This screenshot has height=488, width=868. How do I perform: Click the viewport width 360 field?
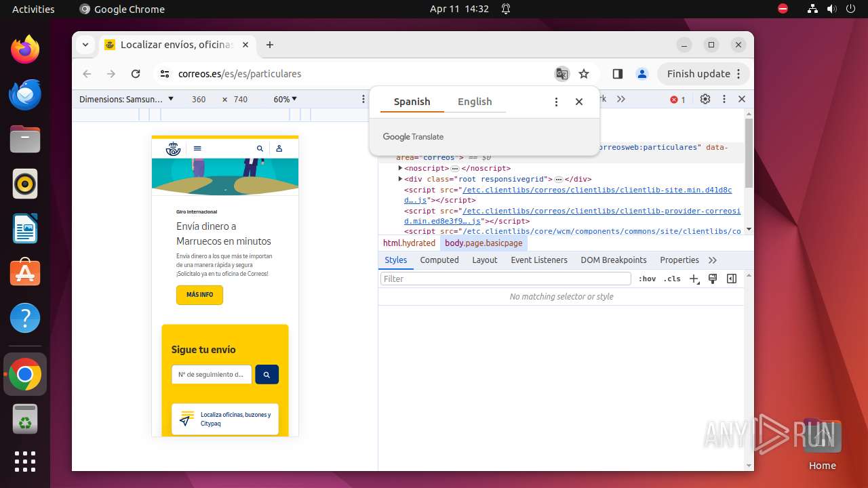click(x=199, y=99)
